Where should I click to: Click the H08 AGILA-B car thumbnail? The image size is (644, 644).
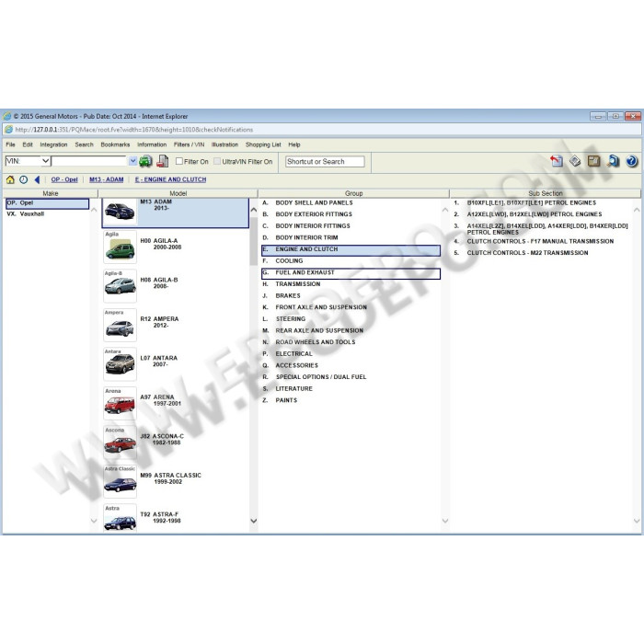[120, 286]
